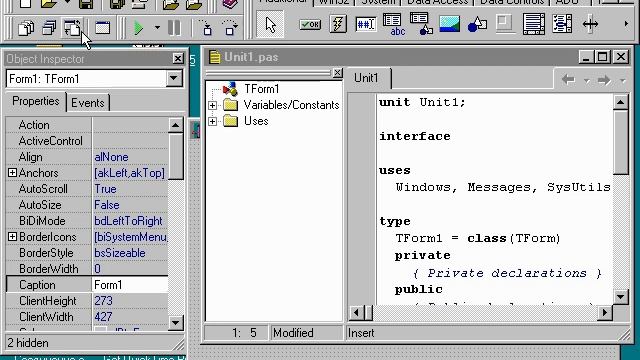Select the arrow pointer palette tool
Screen dimensions: 640x360
point(270,24)
